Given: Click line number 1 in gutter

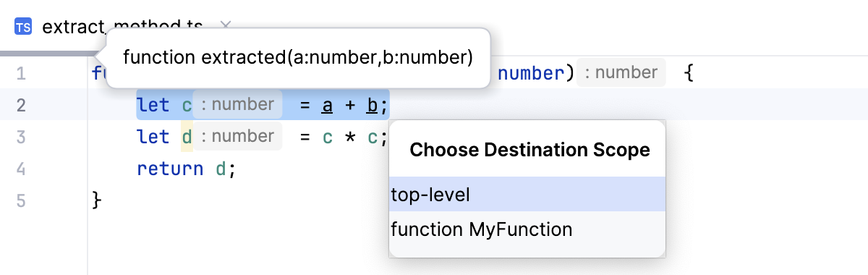Looking at the screenshot, I should point(20,73).
